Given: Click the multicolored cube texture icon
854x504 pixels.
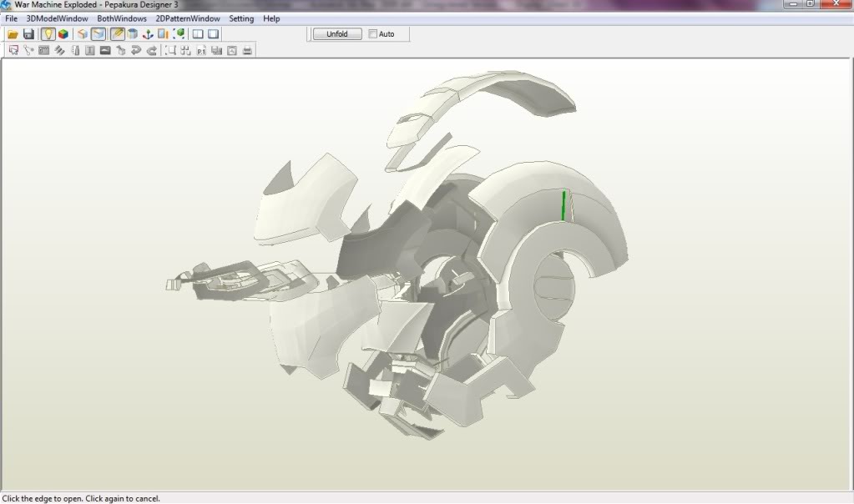Looking at the screenshot, I should [x=63, y=34].
